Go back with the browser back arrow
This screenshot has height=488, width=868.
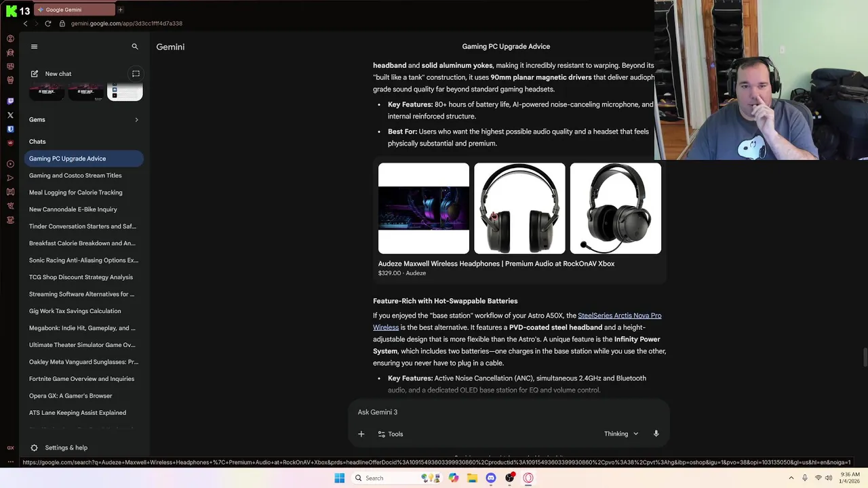click(26, 24)
